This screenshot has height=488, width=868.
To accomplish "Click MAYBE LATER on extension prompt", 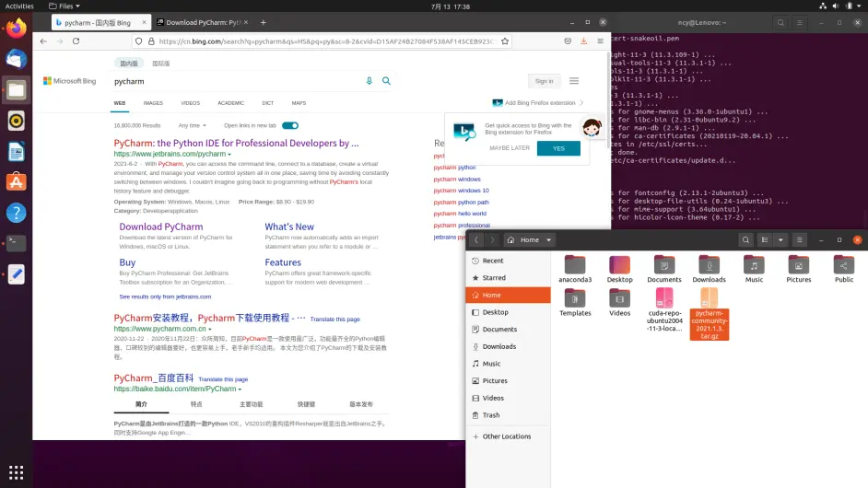I will 510,148.
